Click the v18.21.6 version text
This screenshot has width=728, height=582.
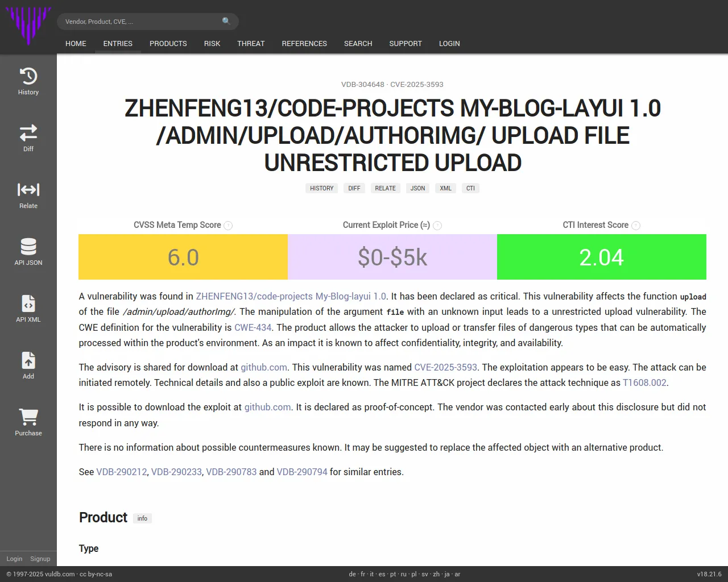709,574
